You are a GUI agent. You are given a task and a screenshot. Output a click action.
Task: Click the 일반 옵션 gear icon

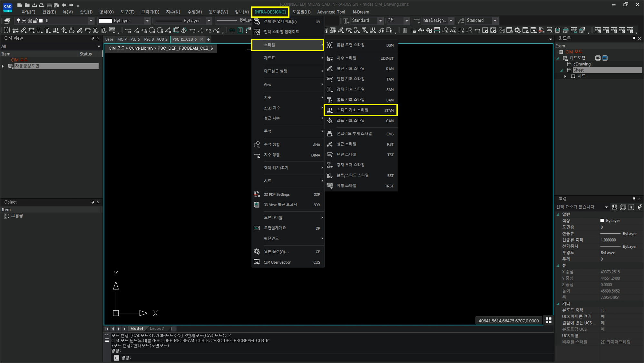coord(257,251)
